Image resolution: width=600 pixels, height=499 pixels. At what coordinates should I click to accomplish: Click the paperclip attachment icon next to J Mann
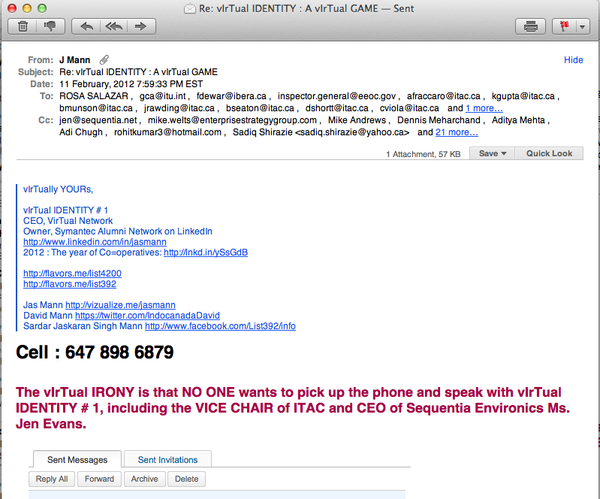[104, 60]
